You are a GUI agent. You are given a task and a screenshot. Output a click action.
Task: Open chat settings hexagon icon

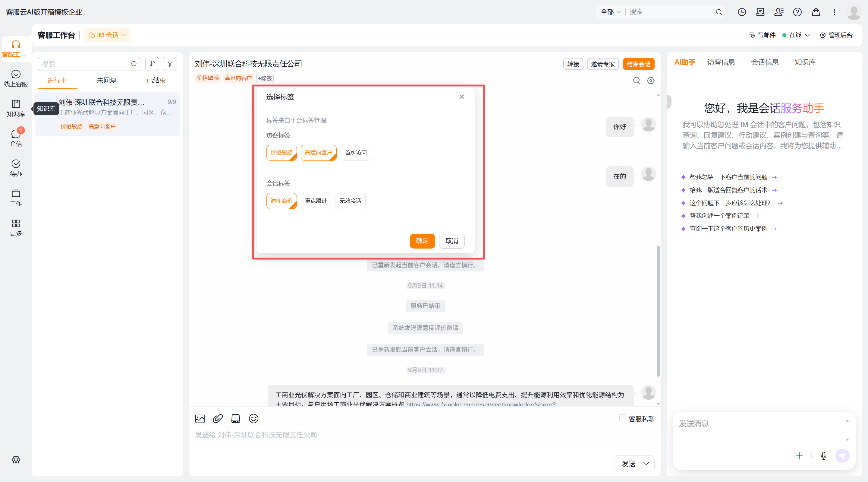coord(651,81)
